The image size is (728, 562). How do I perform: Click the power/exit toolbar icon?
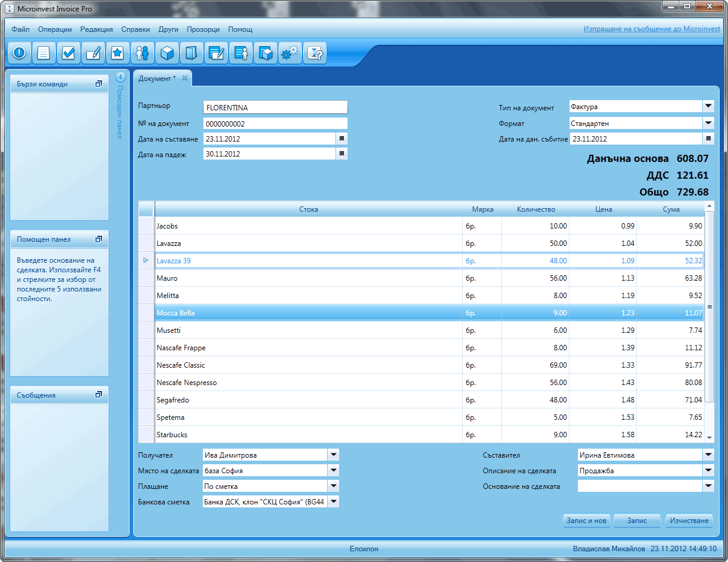tap(20, 53)
